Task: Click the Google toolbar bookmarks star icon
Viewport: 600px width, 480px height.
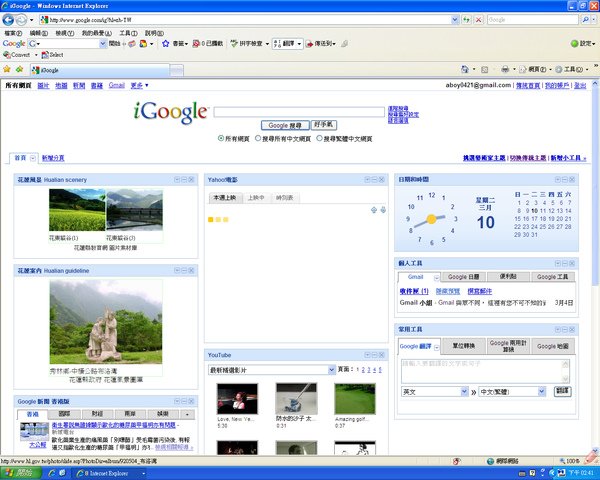Action: tap(165, 44)
